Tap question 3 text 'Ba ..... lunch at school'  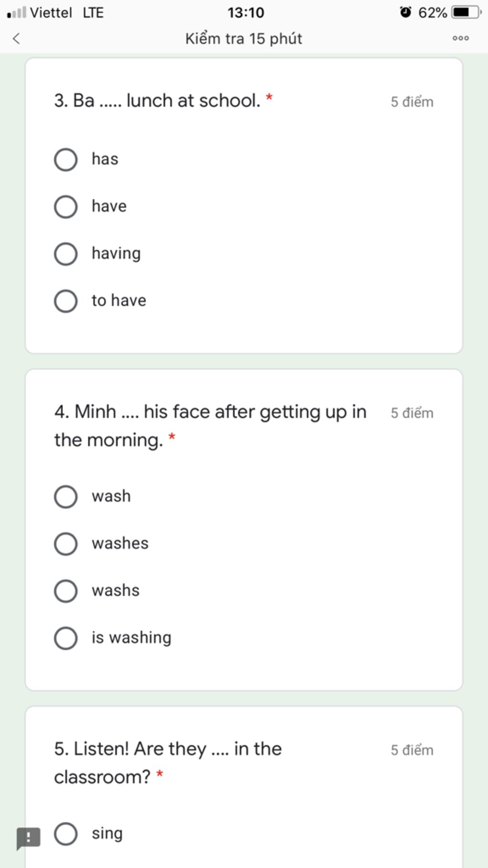[157, 101]
